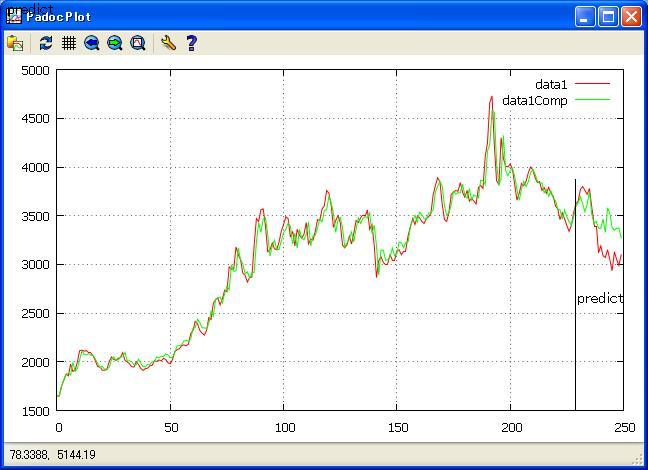The height and width of the screenshot is (470, 648).
Task: Click the autoscale magnifier icon
Action: (138, 43)
